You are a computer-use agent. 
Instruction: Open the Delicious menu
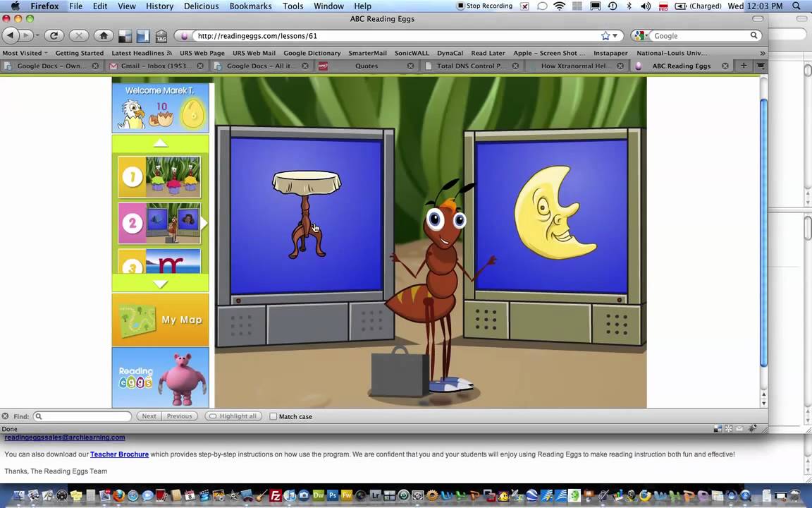pos(201,6)
